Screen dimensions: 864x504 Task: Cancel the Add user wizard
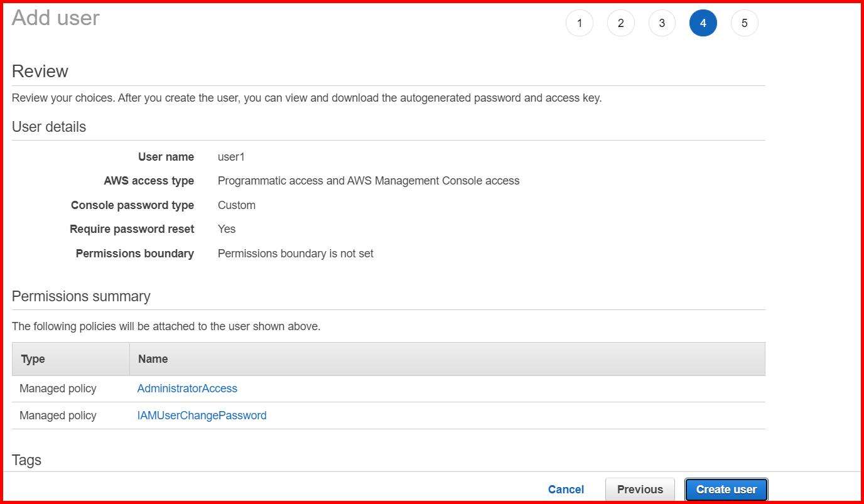click(565, 489)
